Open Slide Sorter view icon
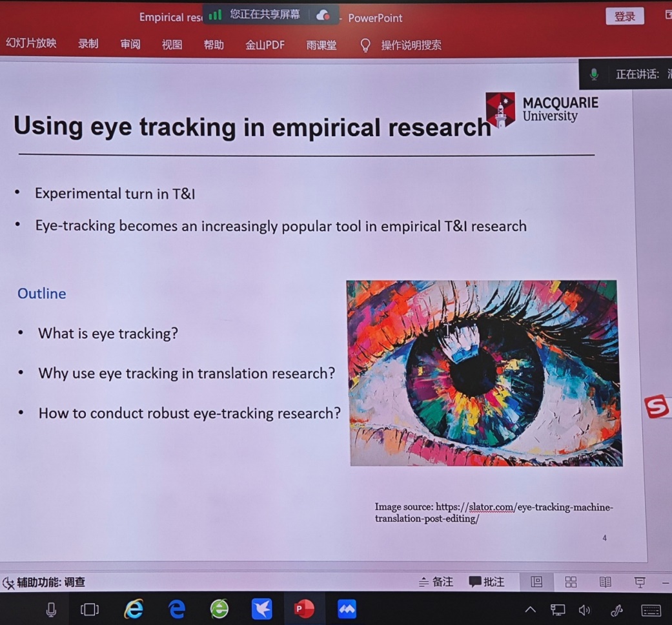This screenshot has width=672, height=625. [571, 582]
